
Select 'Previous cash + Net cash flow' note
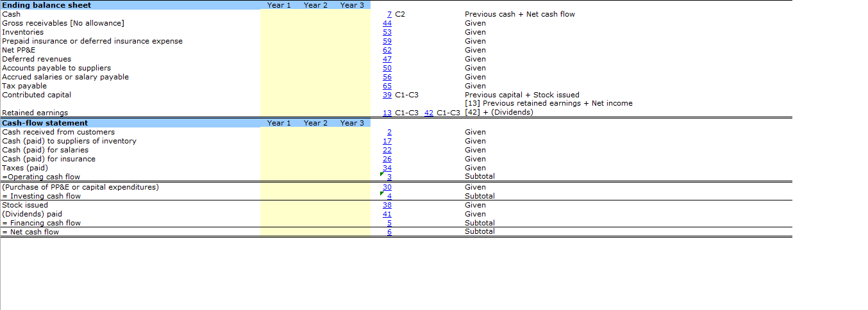pyautogui.click(x=520, y=14)
